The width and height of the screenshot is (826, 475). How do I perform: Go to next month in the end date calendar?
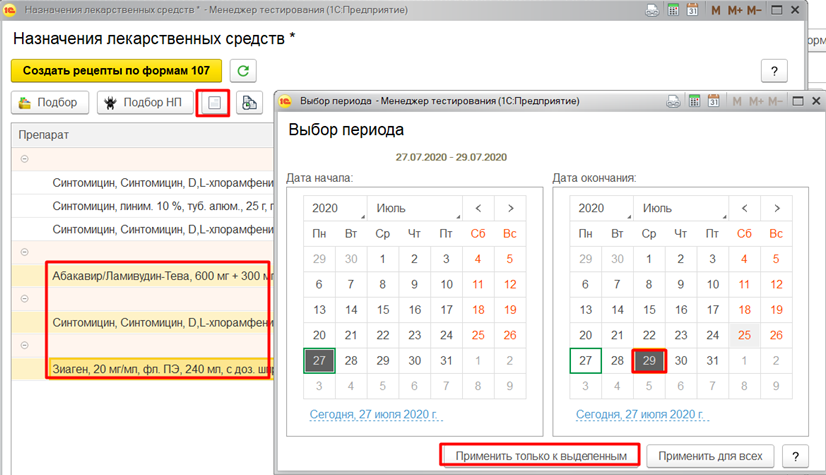[776, 208]
